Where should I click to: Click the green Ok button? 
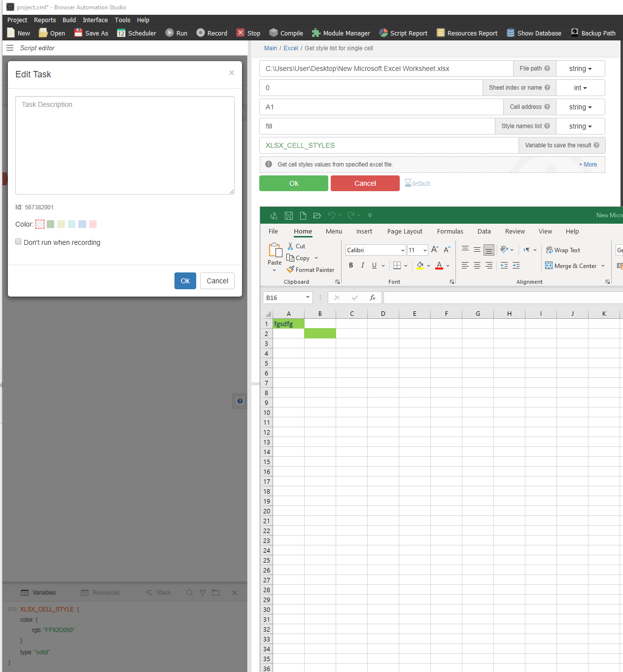pos(294,183)
